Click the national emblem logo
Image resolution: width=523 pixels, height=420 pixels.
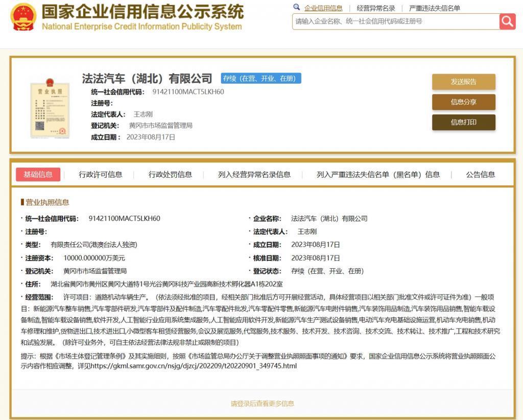[23, 16]
